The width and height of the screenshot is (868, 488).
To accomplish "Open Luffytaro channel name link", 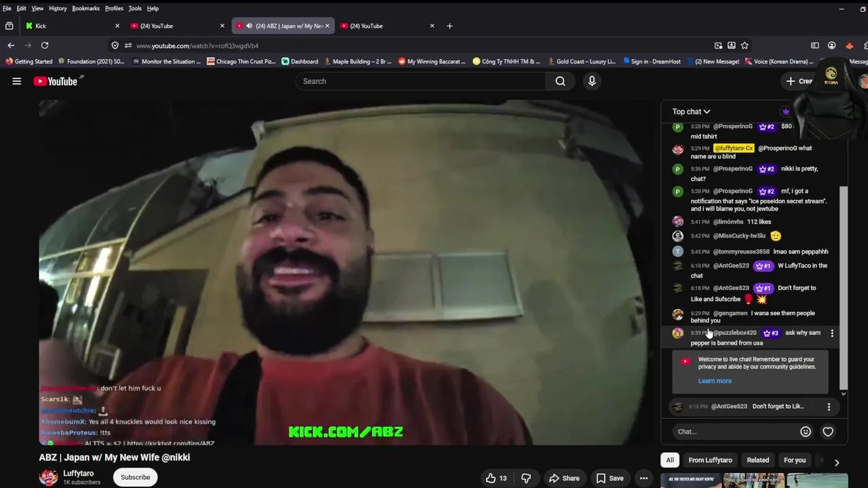I will (x=79, y=473).
